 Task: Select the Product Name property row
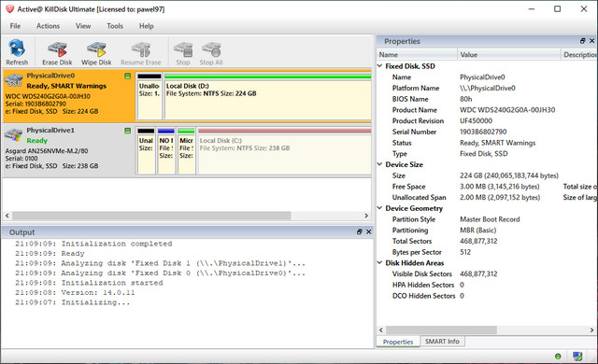[487, 109]
